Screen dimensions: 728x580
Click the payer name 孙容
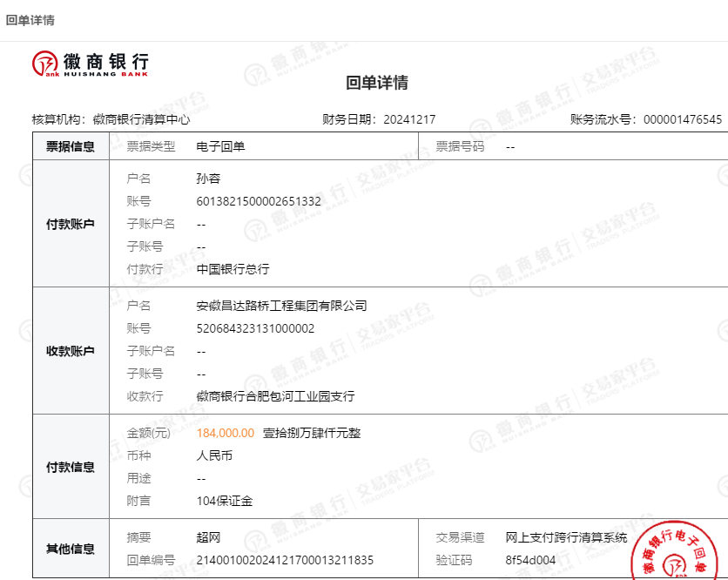209,179
